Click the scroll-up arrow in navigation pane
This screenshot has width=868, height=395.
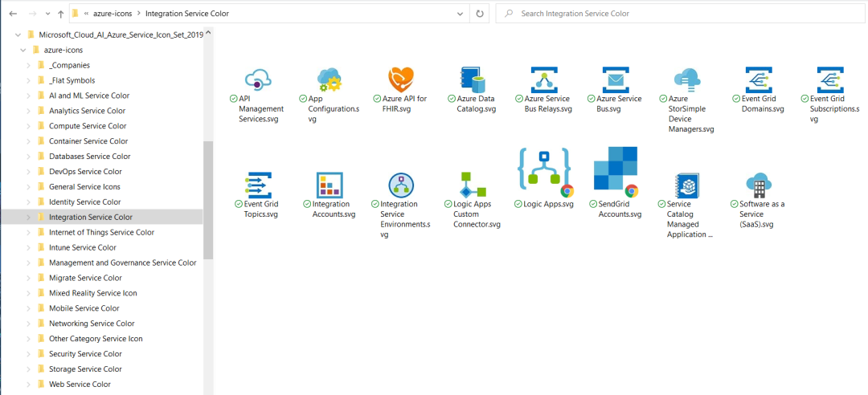coord(208,31)
